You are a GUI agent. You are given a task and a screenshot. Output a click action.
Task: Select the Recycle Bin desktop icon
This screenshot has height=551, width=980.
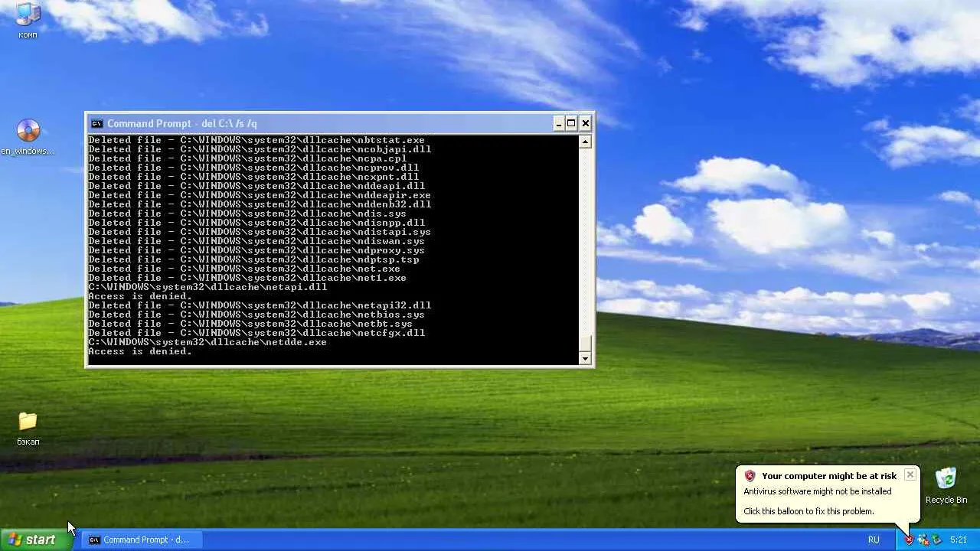[946, 485]
